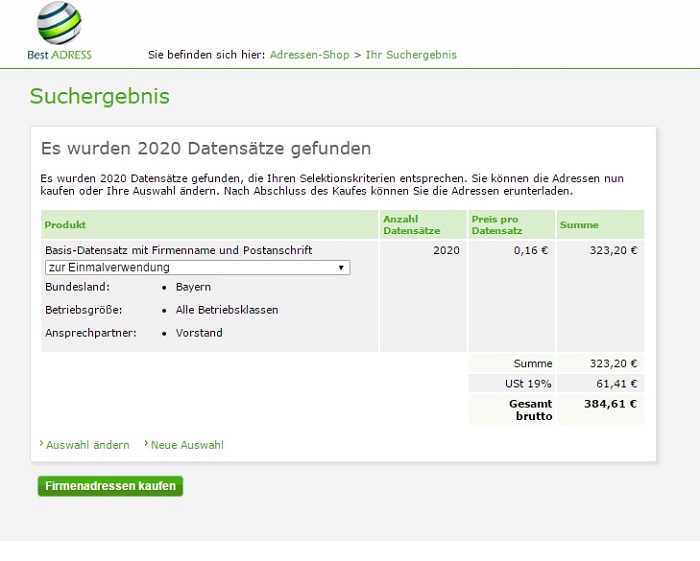Click the Best ADRESS brand name text
The width and height of the screenshot is (700, 561).
[x=60, y=55]
